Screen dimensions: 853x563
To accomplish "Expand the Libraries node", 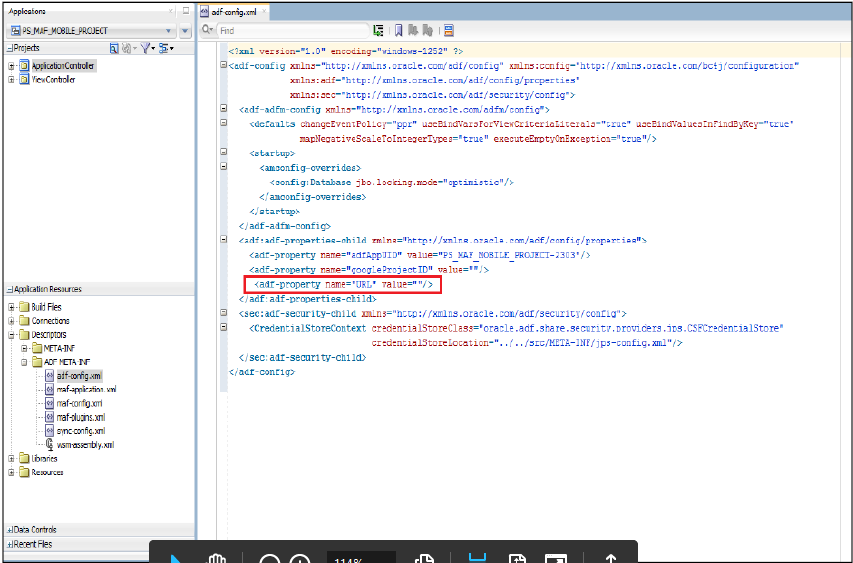I will point(11,458).
